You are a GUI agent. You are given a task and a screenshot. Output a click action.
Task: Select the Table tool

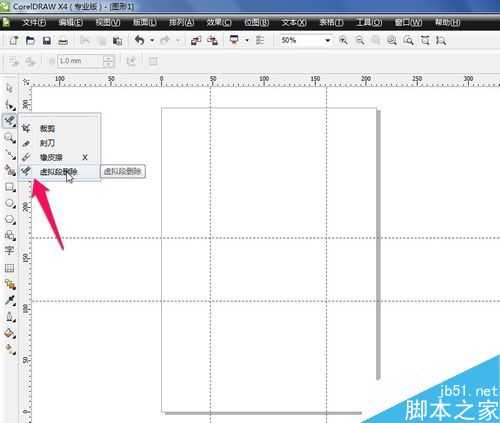click(9, 268)
